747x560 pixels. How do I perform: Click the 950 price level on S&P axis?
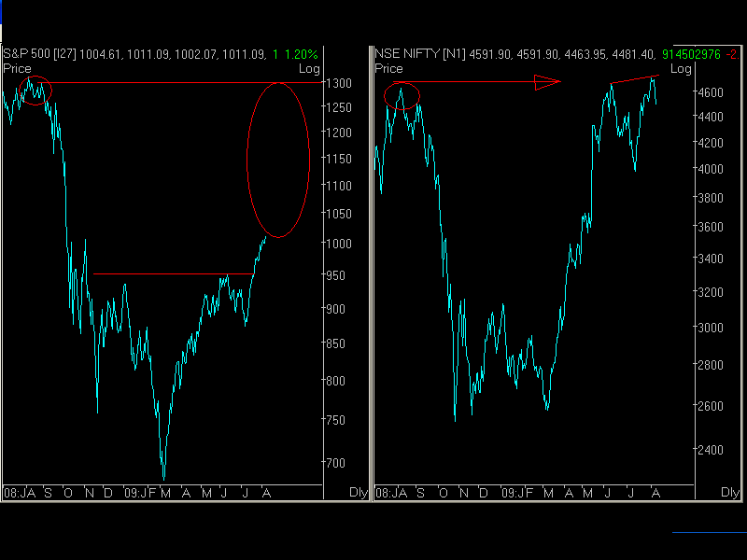coord(336,275)
